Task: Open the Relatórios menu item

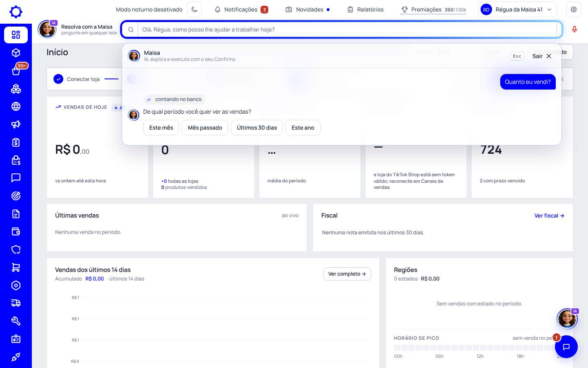Action: click(365, 9)
